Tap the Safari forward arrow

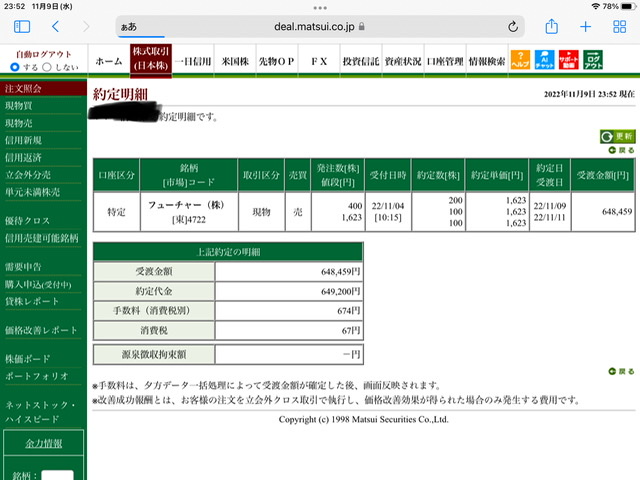[x=86, y=27]
